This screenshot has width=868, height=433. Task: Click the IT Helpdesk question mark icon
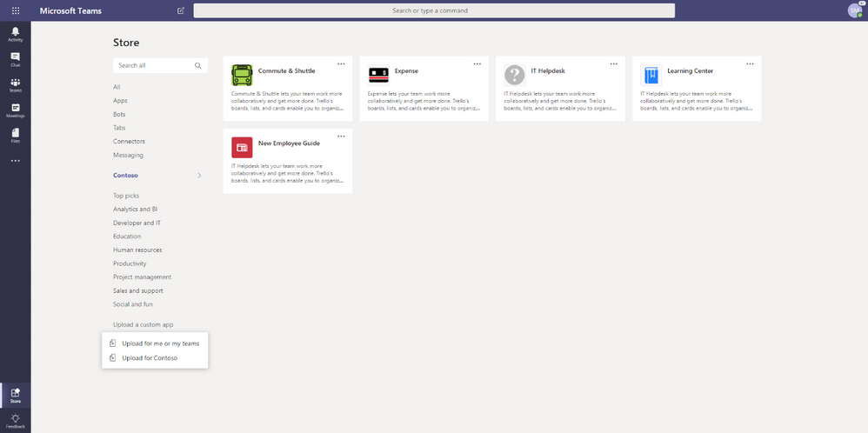515,75
